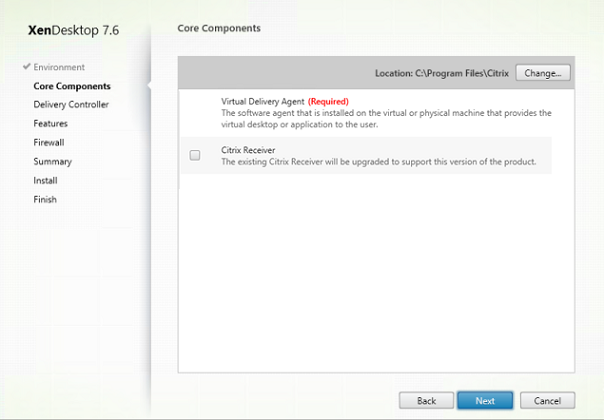Viewport: 604px width, 420px height.
Task: Select the Install step
Action: pyautogui.click(x=45, y=180)
